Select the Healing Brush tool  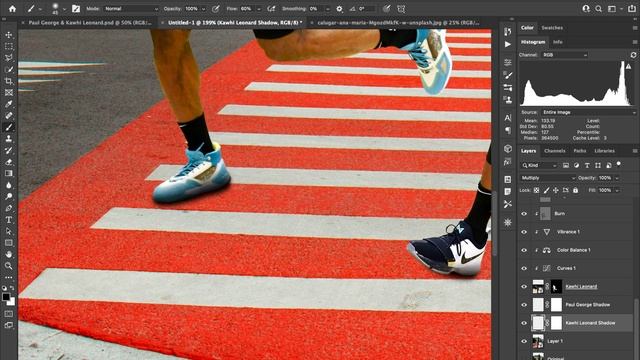9,116
